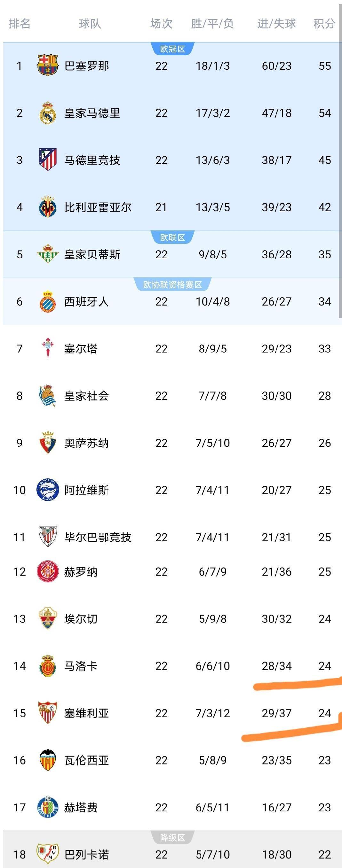Click team name 毕尔巴鄂竞技
The image size is (342, 868).
[98, 537]
